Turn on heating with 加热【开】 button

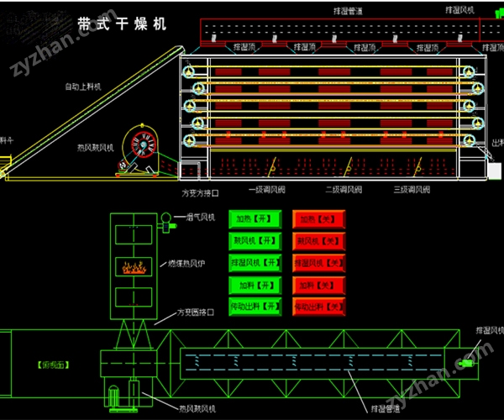(x=255, y=219)
